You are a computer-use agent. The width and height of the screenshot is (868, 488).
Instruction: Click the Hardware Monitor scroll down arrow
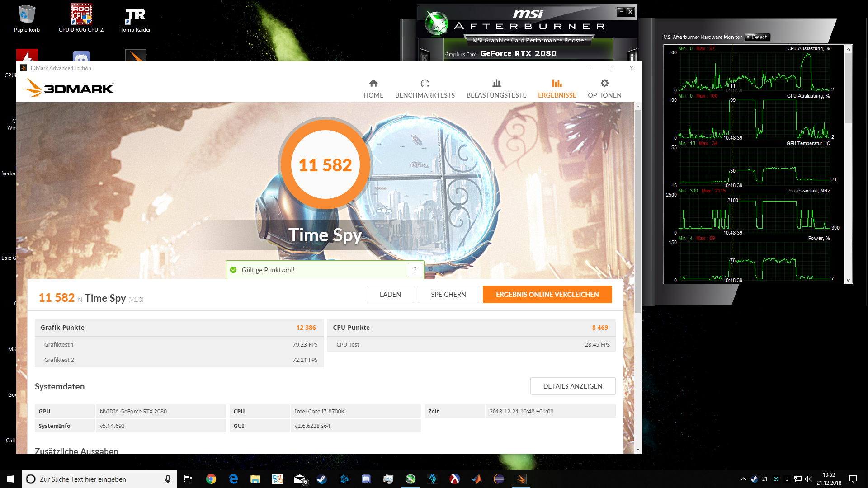[848, 280]
